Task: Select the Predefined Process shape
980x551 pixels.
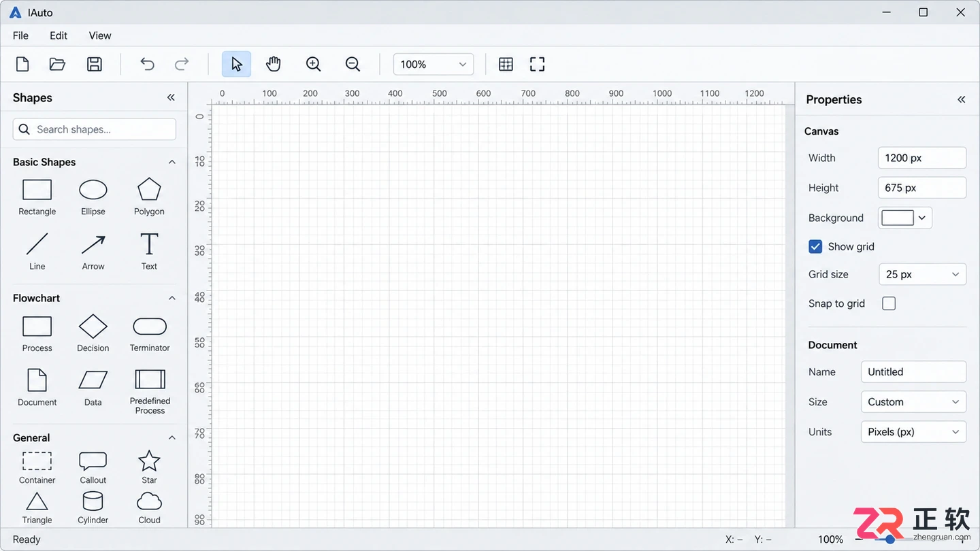Action: click(150, 392)
